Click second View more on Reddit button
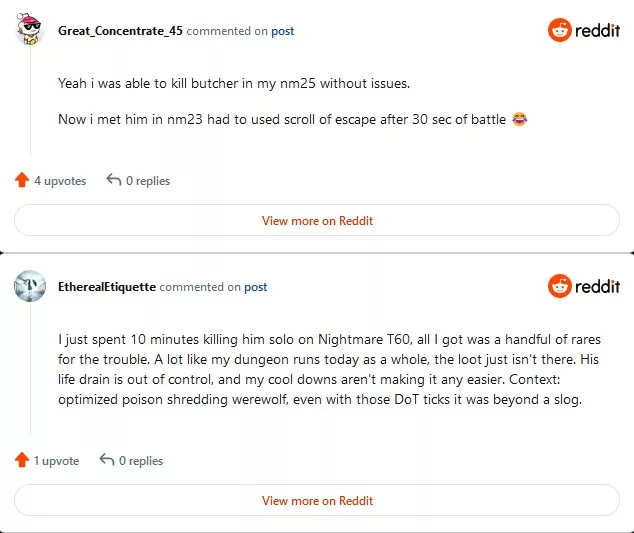Screen dimensions: 634x533 [x=317, y=500]
